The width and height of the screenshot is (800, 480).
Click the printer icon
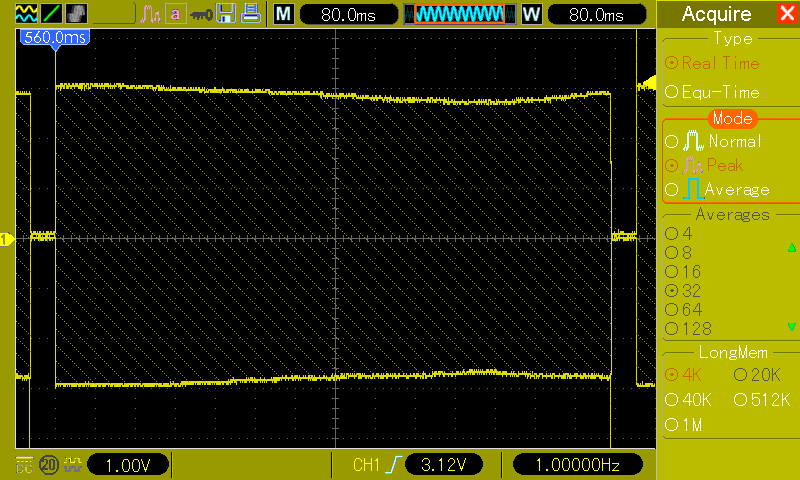coord(250,13)
